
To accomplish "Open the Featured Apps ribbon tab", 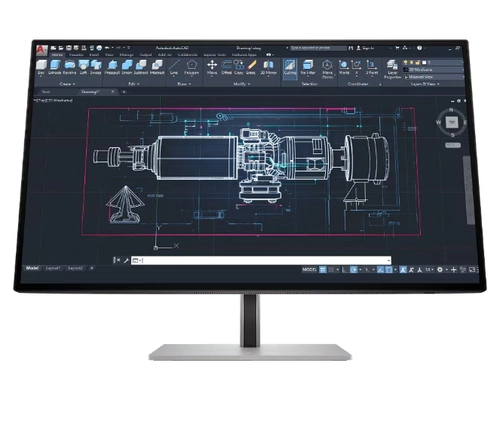I will 244,55.
